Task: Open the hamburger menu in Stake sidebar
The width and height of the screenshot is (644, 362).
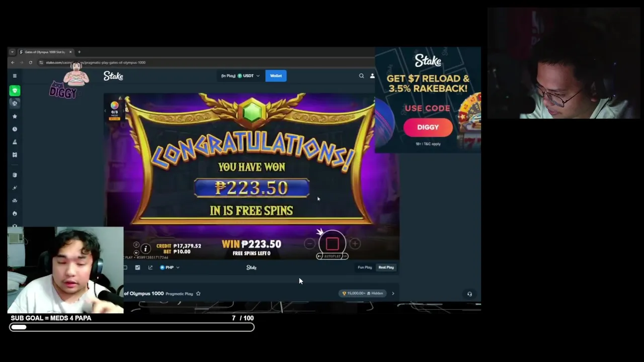Action: click(15, 76)
